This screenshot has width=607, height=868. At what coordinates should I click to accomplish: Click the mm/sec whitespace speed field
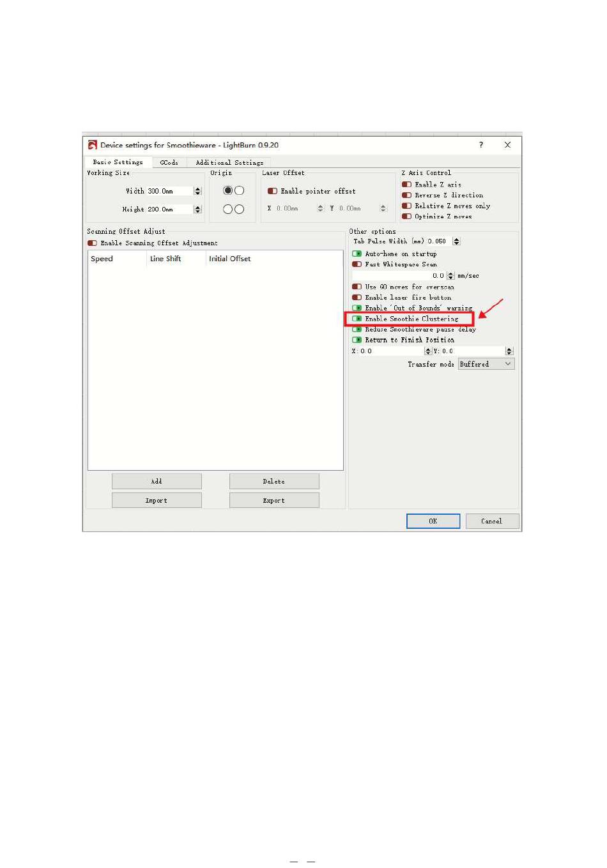399,276
